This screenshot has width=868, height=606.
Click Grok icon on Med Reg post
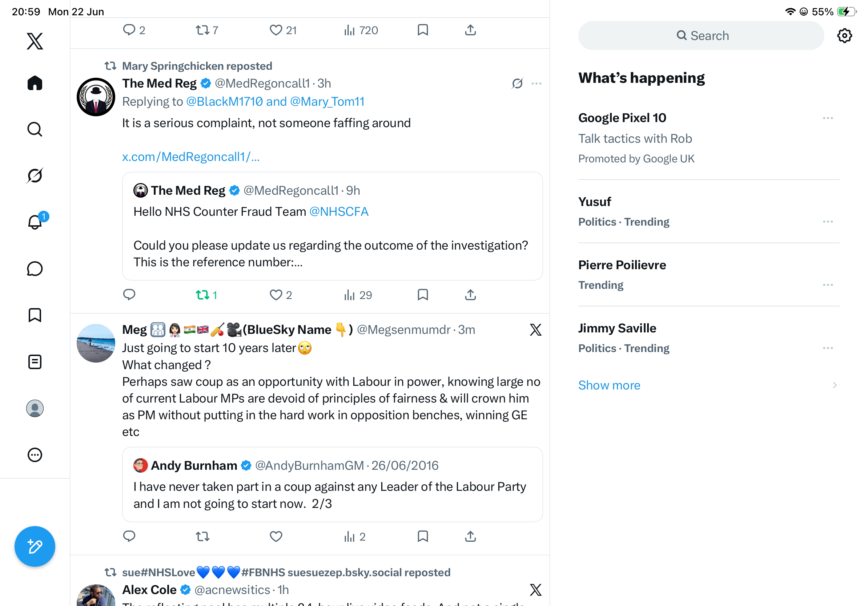click(x=517, y=84)
